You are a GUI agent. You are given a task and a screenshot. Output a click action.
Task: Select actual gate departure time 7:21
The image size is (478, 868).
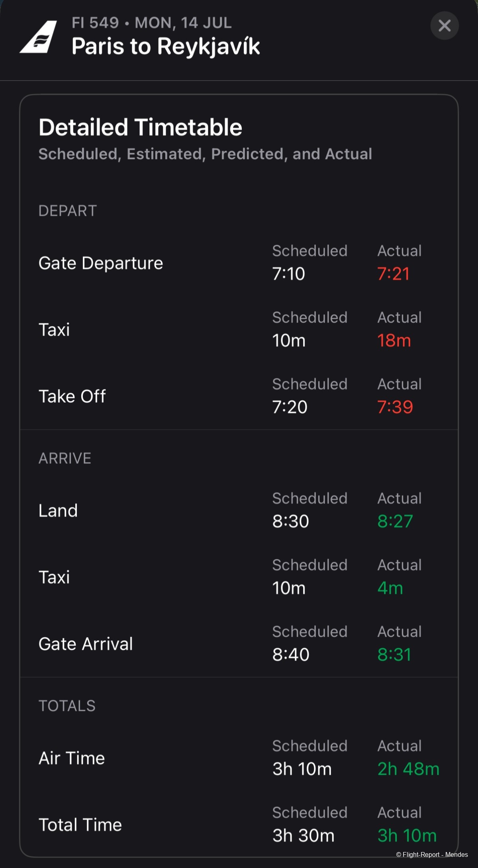[x=394, y=274]
